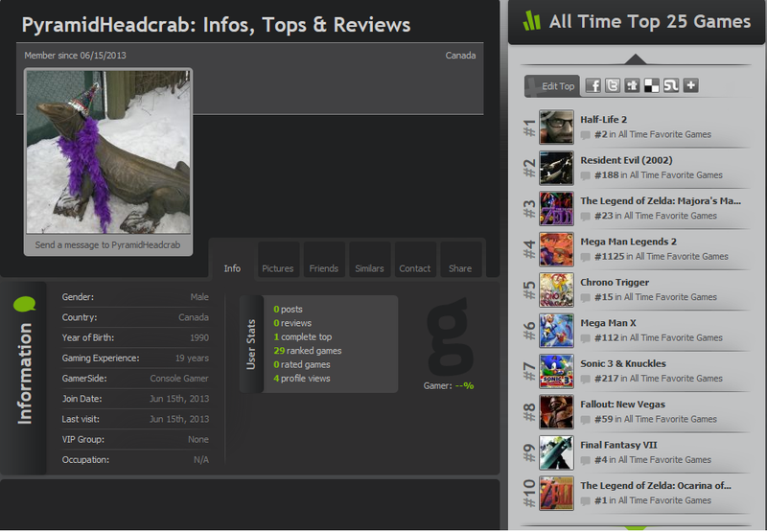Open comments icon for Ocarina of Time entry
The height and width of the screenshot is (532, 767).
tap(585, 501)
